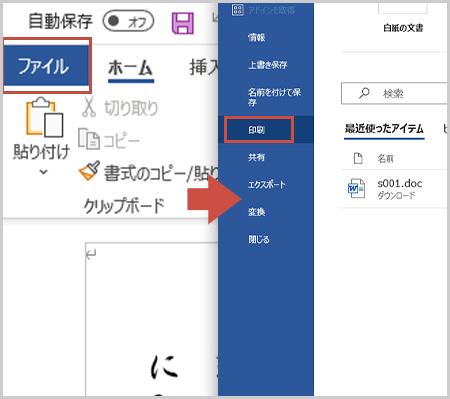Open the s001.doc recent file

pos(394,189)
